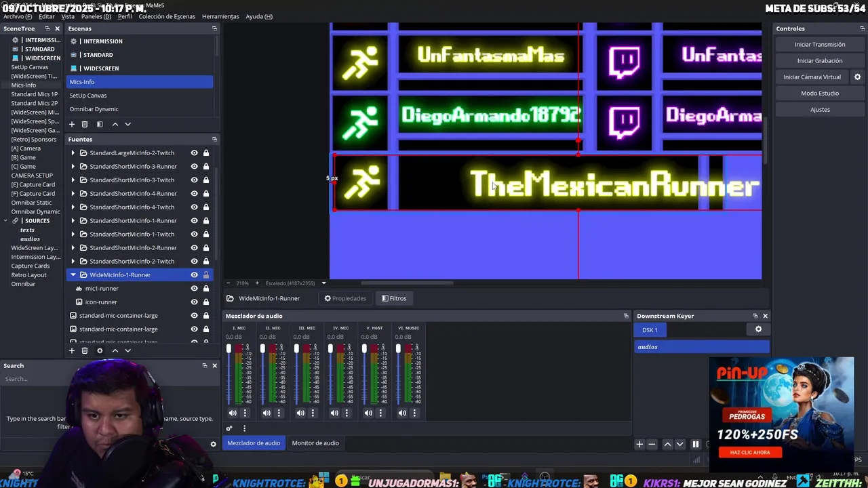The height and width of the screenshot is (488, 868).
Task: Remove selected source with Fuentes trash icon
Action: (x=85, y=350)
